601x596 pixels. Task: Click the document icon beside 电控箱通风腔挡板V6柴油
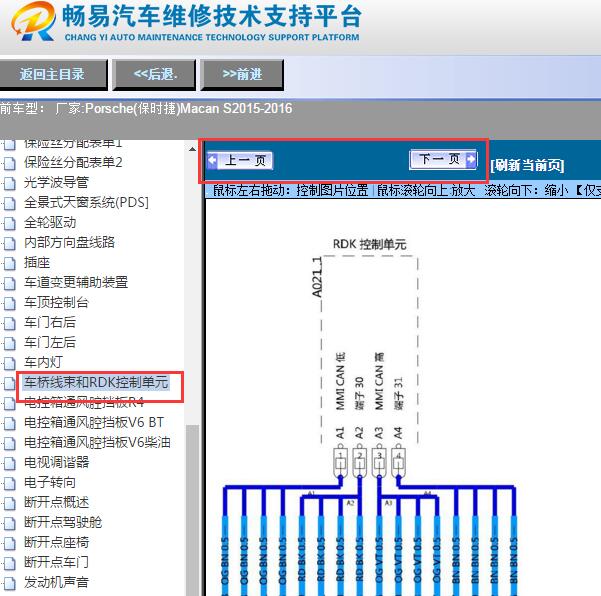[x=10, y=443]
